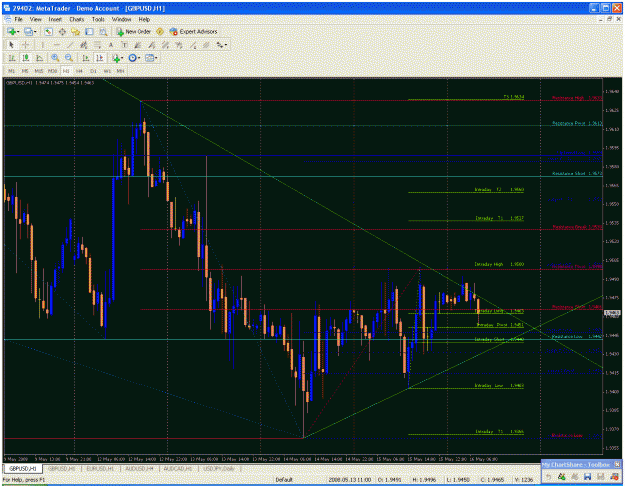Open the Templates dropdown

(x=151, y=58)
